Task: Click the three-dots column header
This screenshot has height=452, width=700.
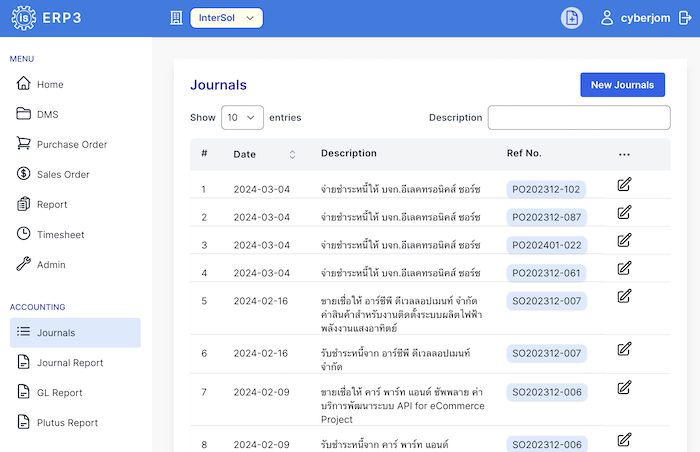Action: [x=624, y=155]
